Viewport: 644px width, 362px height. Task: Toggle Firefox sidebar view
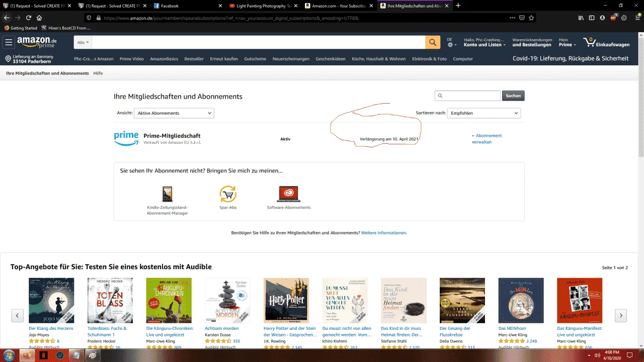tap(592, 18)
